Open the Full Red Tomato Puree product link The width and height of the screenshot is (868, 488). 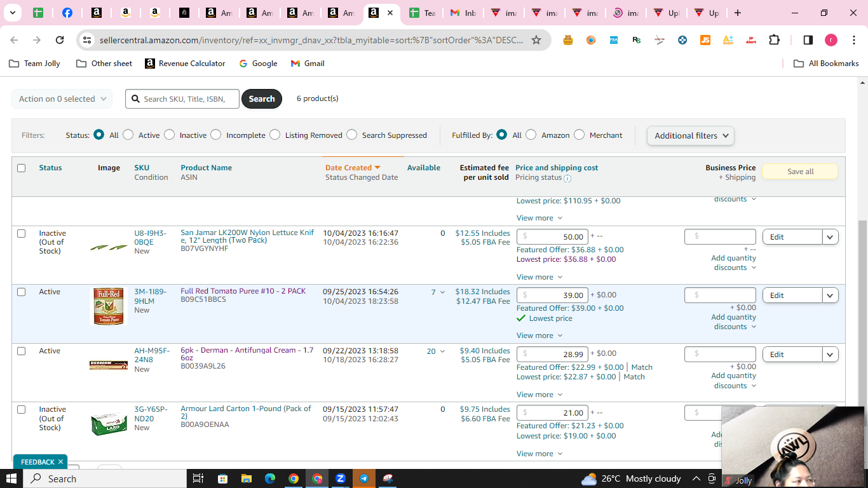(243, 291)
